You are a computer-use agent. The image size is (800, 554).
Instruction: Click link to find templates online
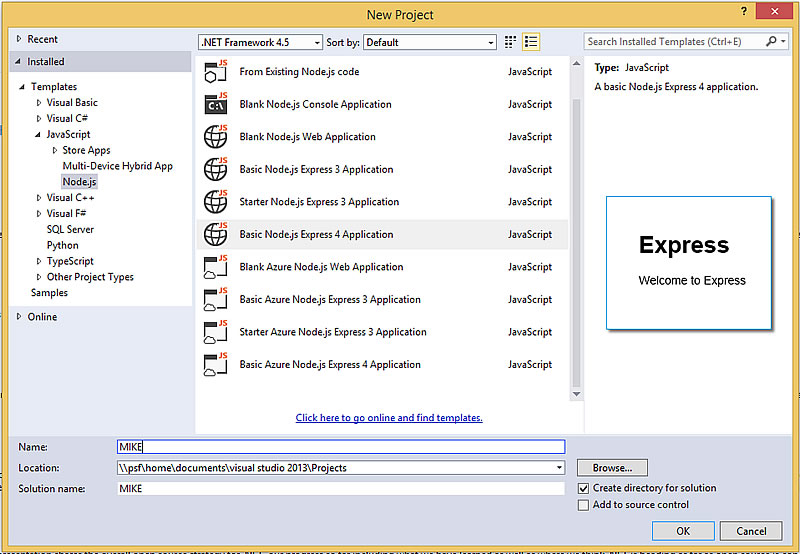[x=389, y=418]
